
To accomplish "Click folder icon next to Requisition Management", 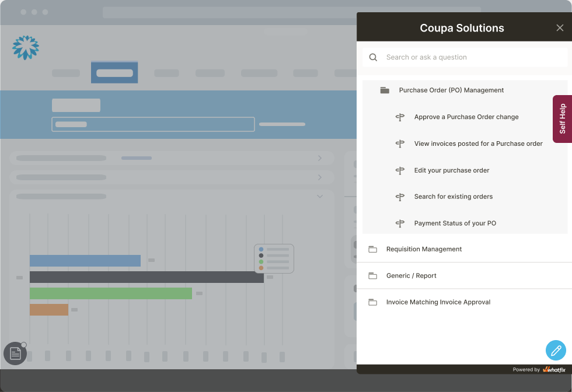I will tap(372, 250).
